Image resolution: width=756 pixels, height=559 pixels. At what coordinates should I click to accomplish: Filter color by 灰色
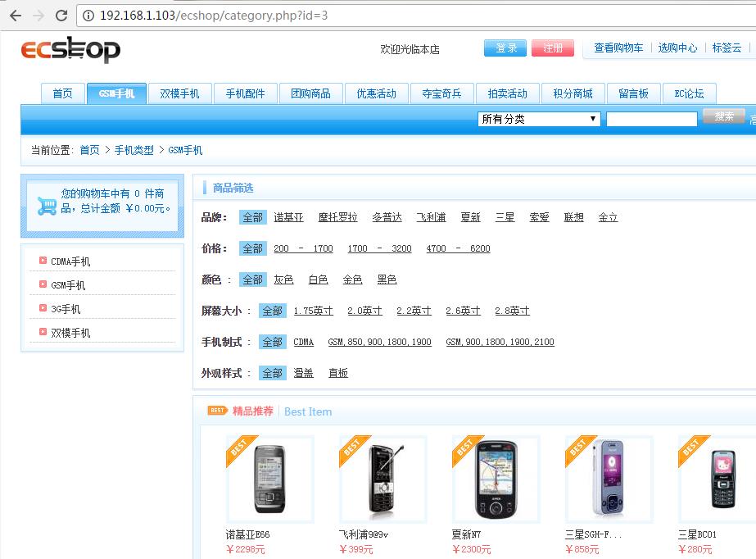click(283, 279)
